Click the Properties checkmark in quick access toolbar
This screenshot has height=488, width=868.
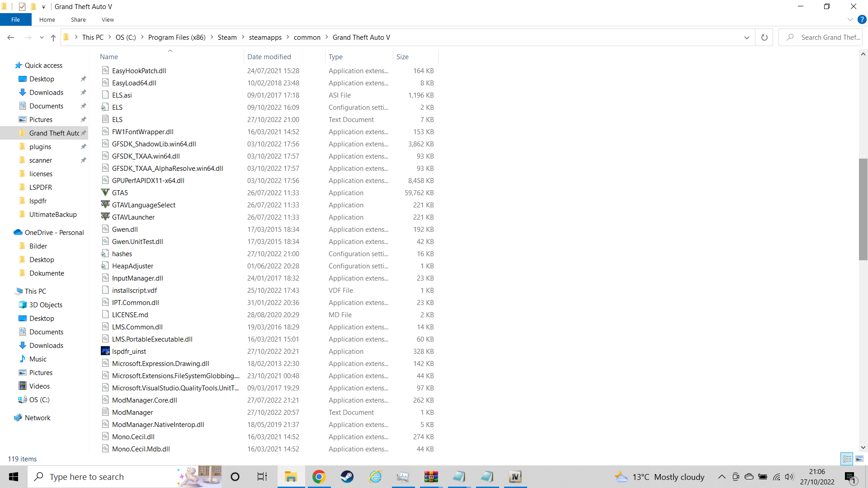coord(22,6)
